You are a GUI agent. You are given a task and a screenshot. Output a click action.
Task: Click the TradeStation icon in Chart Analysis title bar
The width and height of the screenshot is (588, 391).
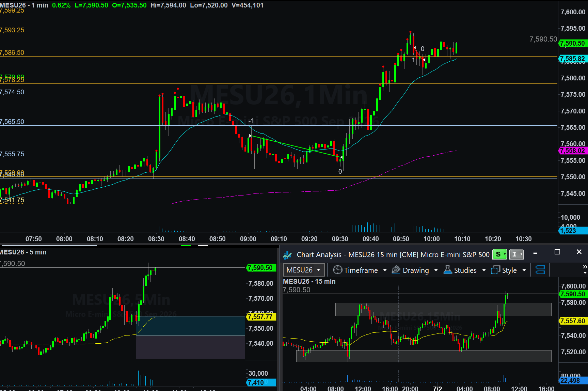pos(287,255)
